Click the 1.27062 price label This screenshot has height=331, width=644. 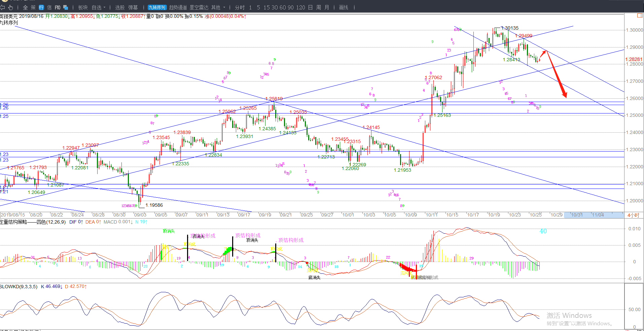(434, 77)
